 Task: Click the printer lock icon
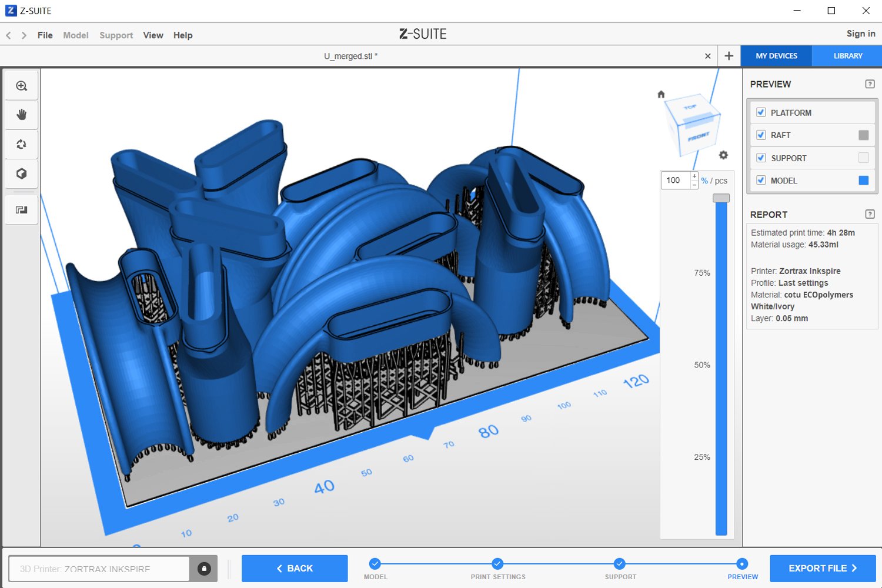[204, 569]
